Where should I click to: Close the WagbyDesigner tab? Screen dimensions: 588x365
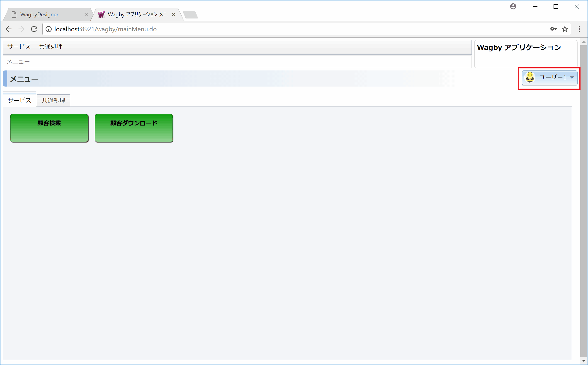86,15
